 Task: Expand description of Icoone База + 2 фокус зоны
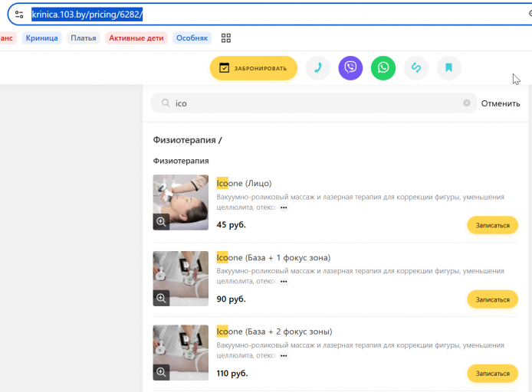284,356
